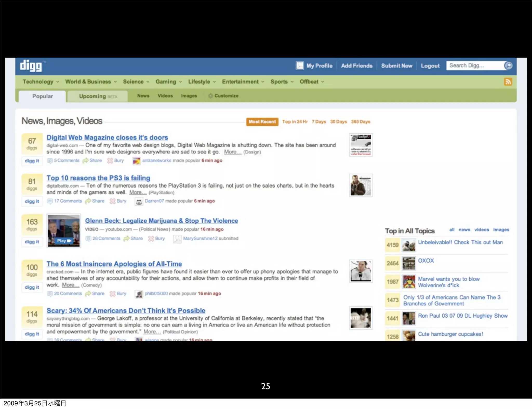Viewport: 532px width, 409px height.
Task: Open Unbeleivable!! Check This out Man link
Action: 460,242
